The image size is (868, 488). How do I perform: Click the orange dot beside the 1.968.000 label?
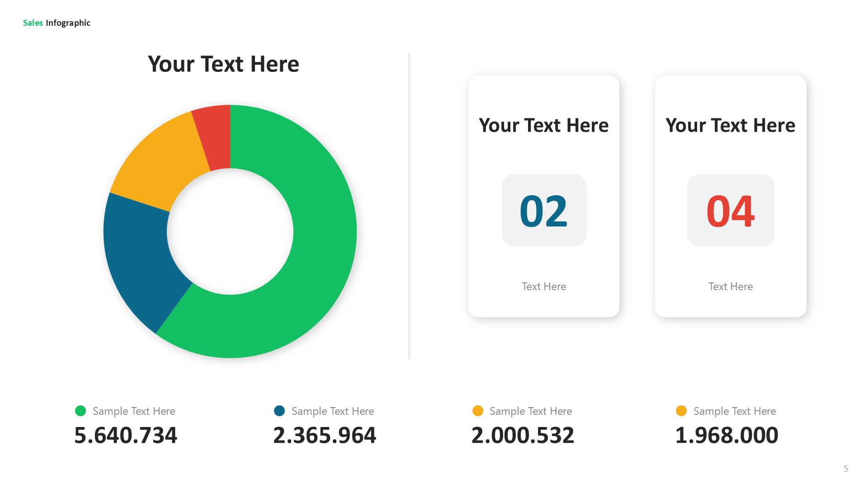pos(681,411)
